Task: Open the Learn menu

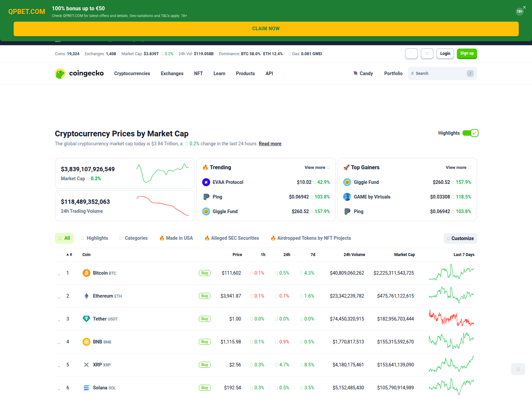Action: 219,73
